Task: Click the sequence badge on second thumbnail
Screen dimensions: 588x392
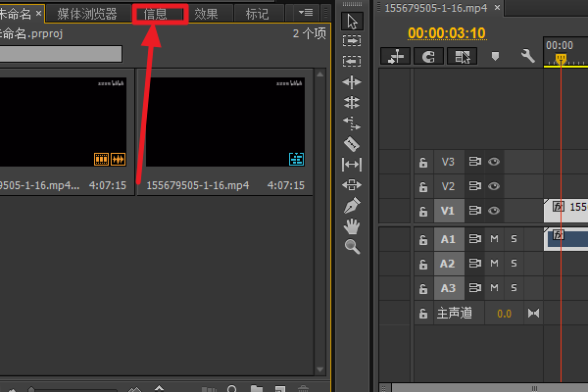Action: (x=296, y=159)
